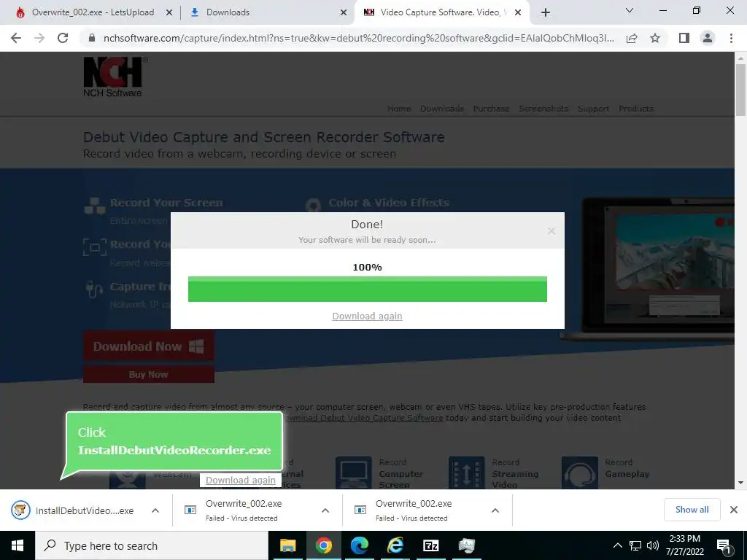The height and width of the screenshot is (560, 747).
Task: Open Microsoft Edge from the taskbar
Action: pos(359,545)
